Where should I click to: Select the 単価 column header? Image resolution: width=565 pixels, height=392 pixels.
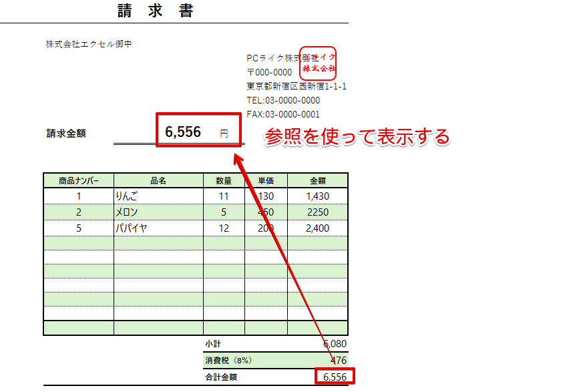coord(266,180)
